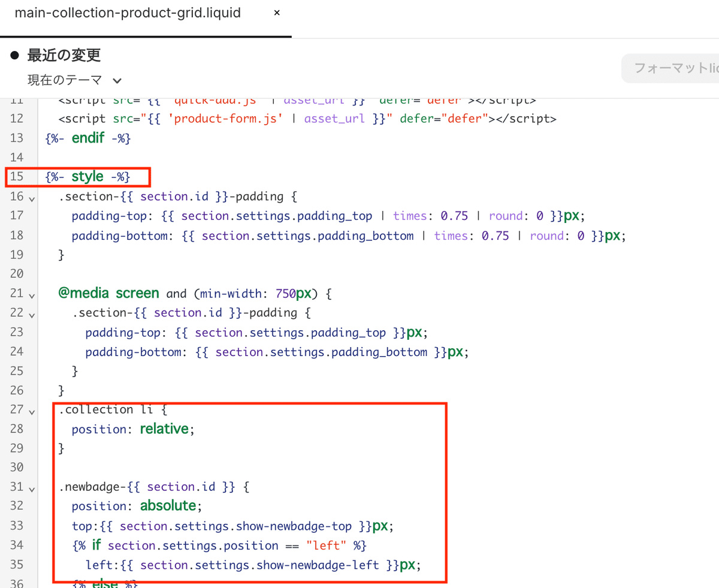Click the フォーマット liquid button
The image size is (719, 588).
click(x=670, y=68)
